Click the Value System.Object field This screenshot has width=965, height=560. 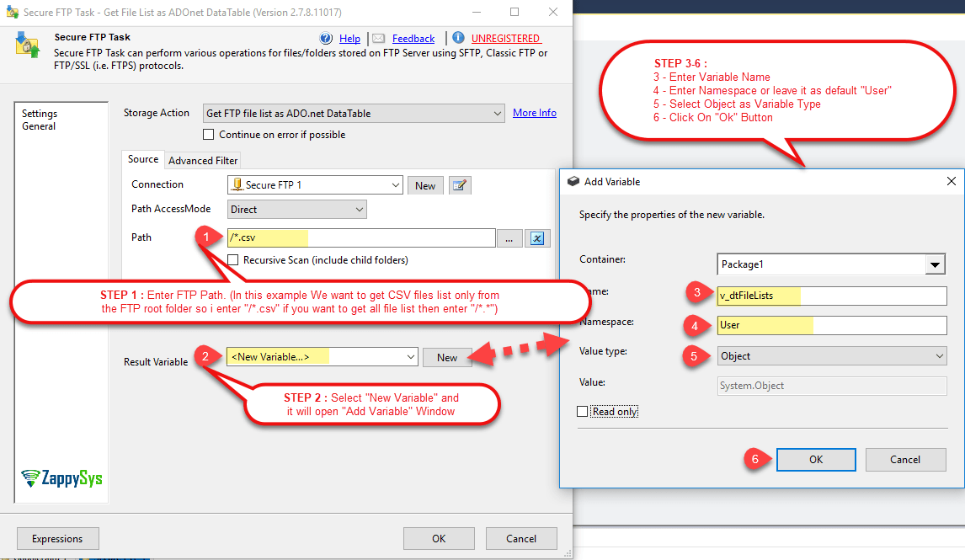point(832,386)
